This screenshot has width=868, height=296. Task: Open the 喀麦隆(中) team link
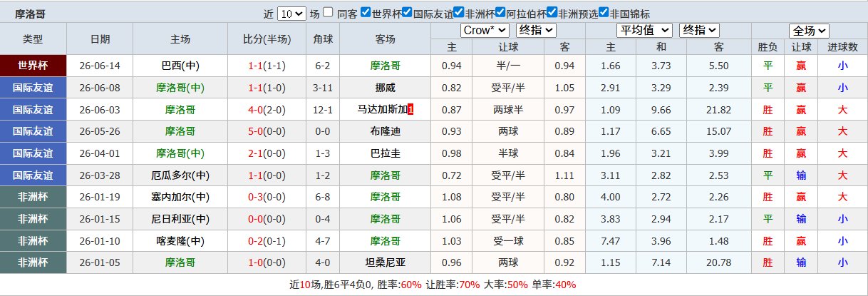pos(180,241)
